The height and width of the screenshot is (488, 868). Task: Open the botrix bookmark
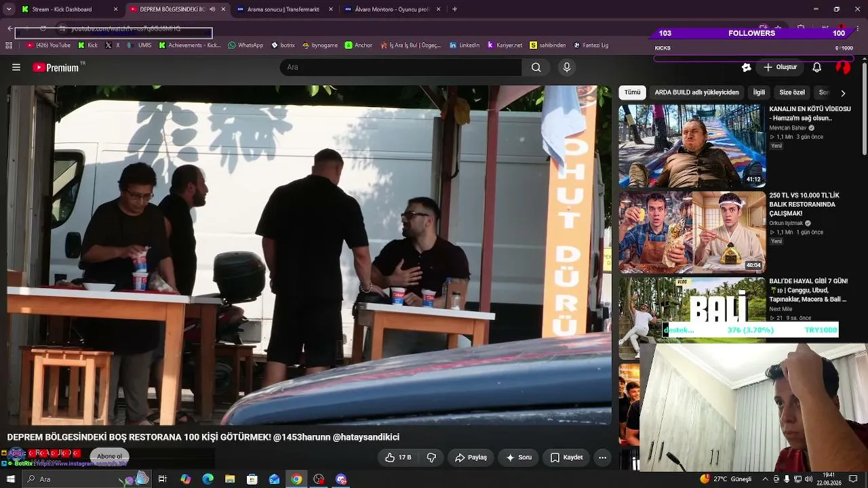(x=283, y=45)
